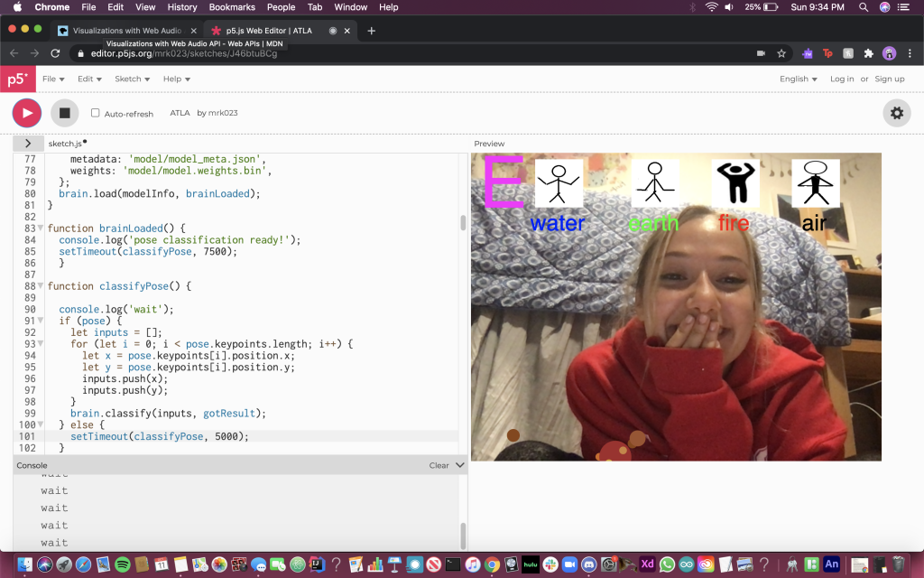This screenshot has height=578, width=924.
Task: Open the English language dropdown
Action: tap(798, 79)
